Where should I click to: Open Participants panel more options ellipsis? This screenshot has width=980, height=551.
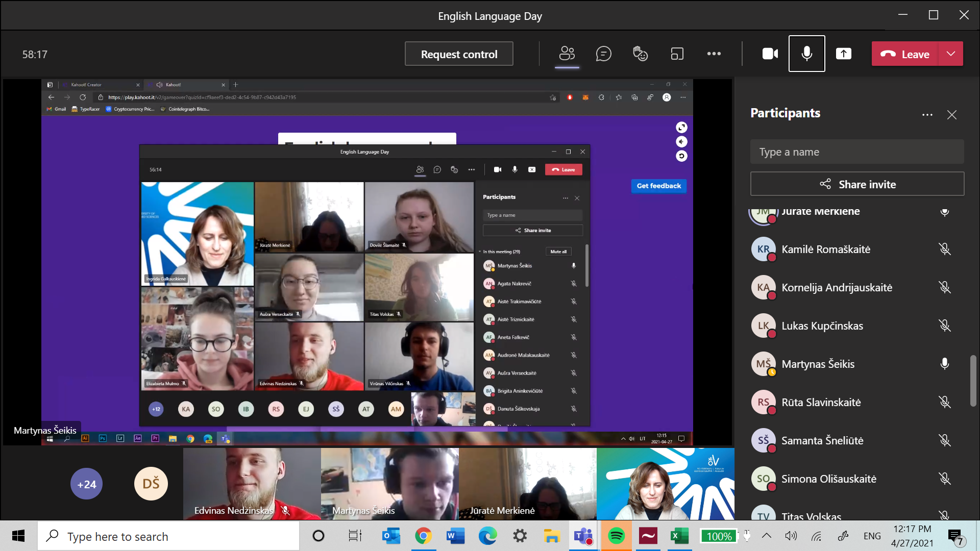coord(927,115)
